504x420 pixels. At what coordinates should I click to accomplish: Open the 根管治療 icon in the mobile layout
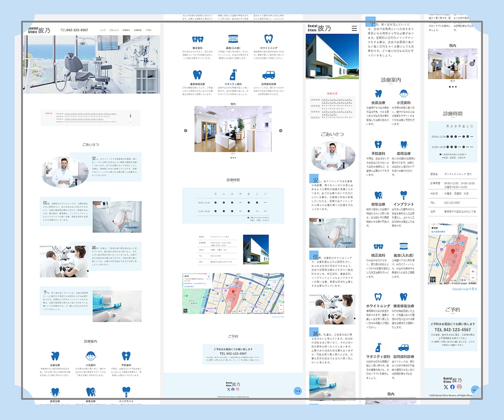[x=378, y=195]
